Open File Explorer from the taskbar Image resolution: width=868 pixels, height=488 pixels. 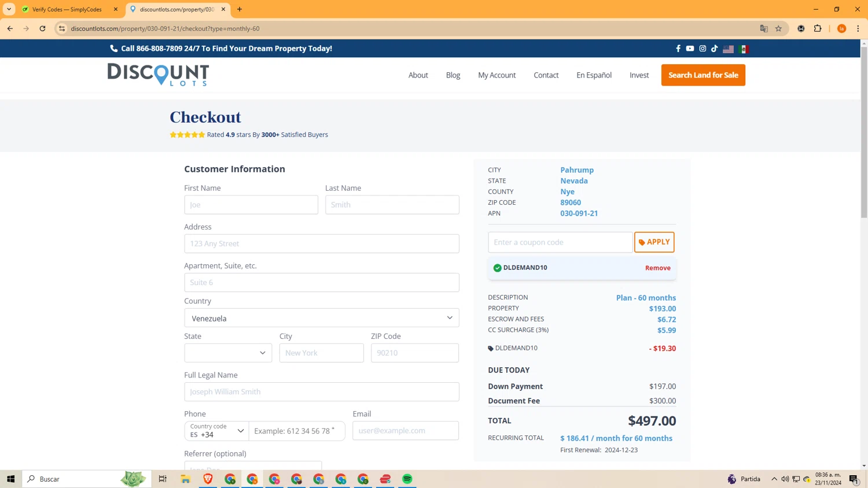[185, 479]
